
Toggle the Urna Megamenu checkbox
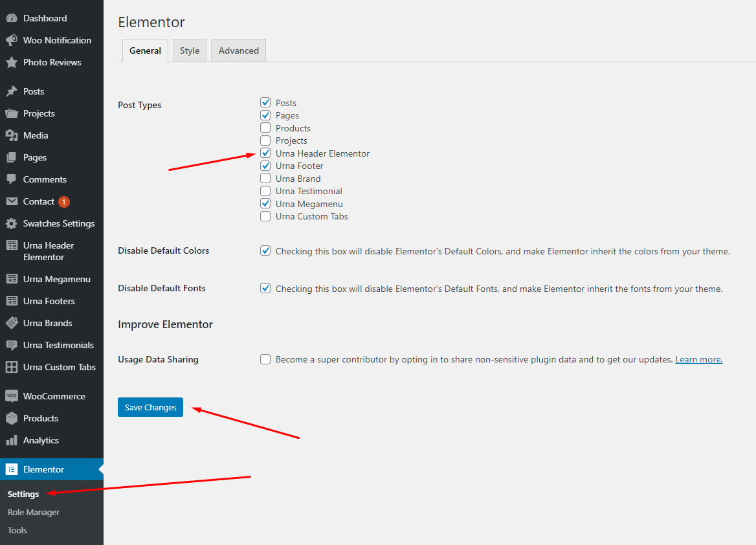click(x=265, y=203)
